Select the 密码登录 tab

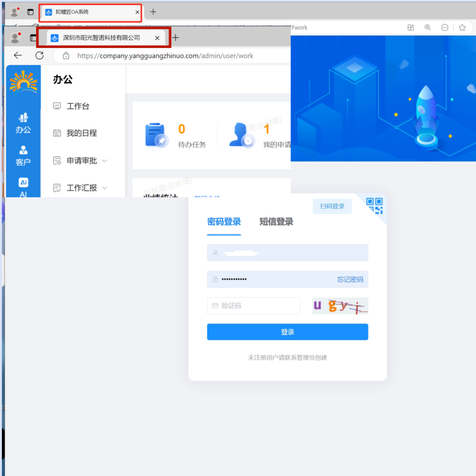(x=224, y=222)
